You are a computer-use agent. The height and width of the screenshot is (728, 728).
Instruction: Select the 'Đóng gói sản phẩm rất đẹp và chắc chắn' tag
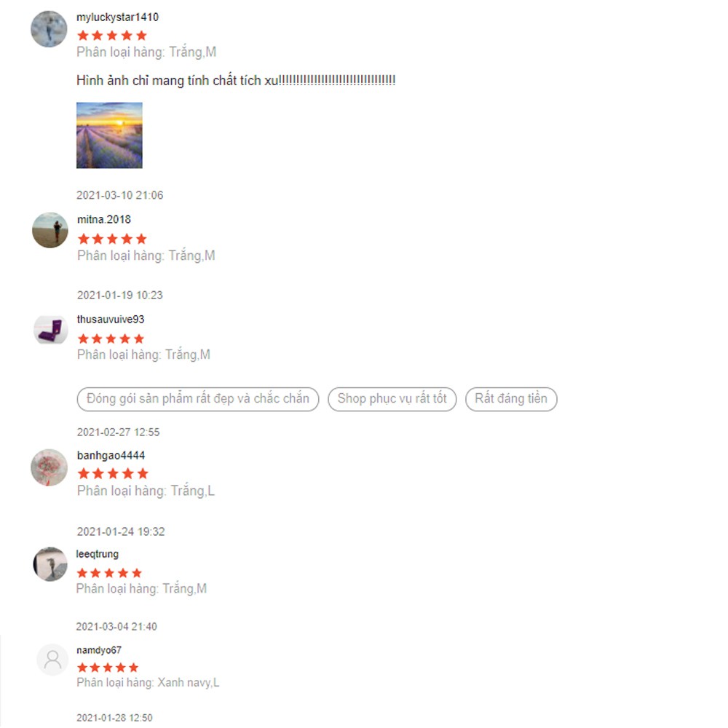click(198, 399)
